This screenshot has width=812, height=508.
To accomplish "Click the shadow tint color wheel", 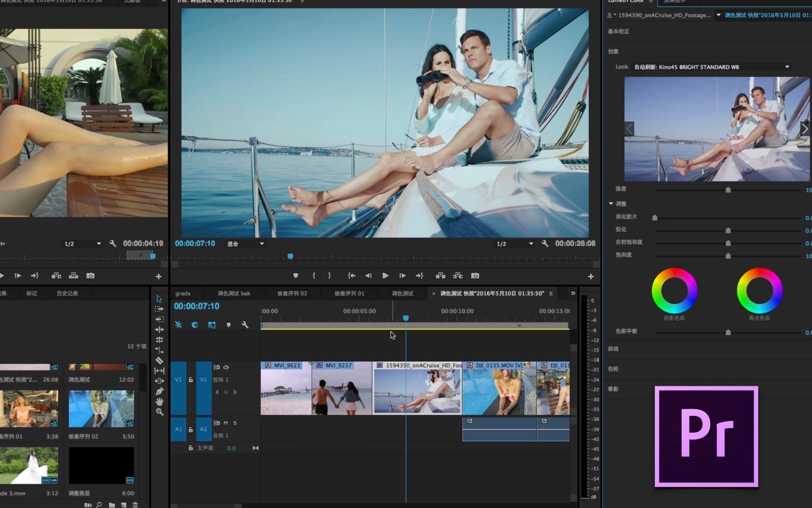I will pos(674,291).
